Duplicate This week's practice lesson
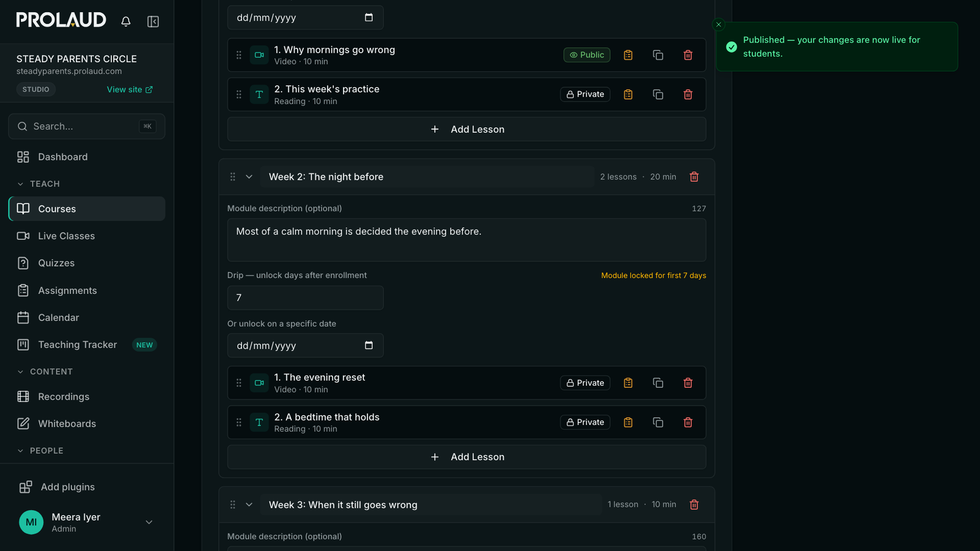 point(658,94)
